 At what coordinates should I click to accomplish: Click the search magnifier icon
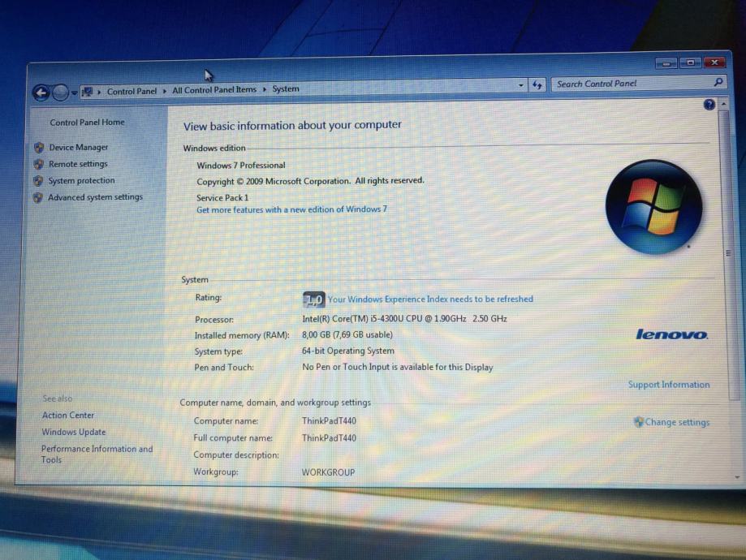point(718,82)
